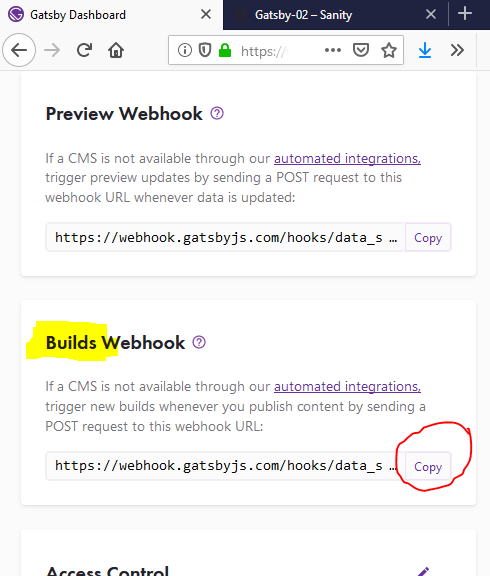Open site information icon in address bar
Screen dimensions: 490x576
pyautogui.click(x=185, y=50)
